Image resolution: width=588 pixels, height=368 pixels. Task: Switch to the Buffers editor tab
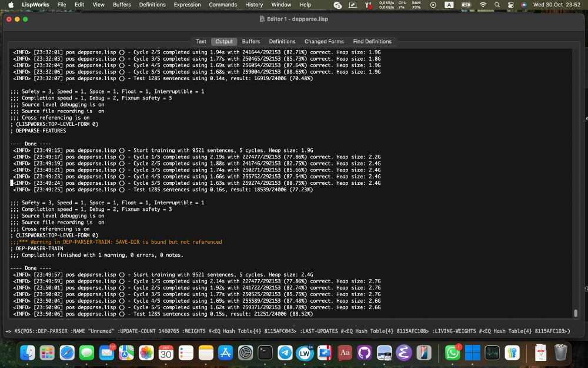(x=251, y=41)
